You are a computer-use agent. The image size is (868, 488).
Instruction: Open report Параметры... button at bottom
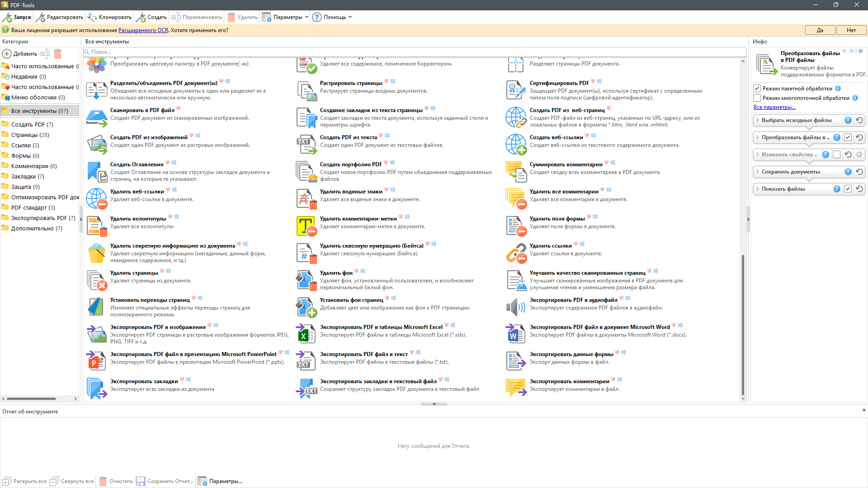[220, 481]
